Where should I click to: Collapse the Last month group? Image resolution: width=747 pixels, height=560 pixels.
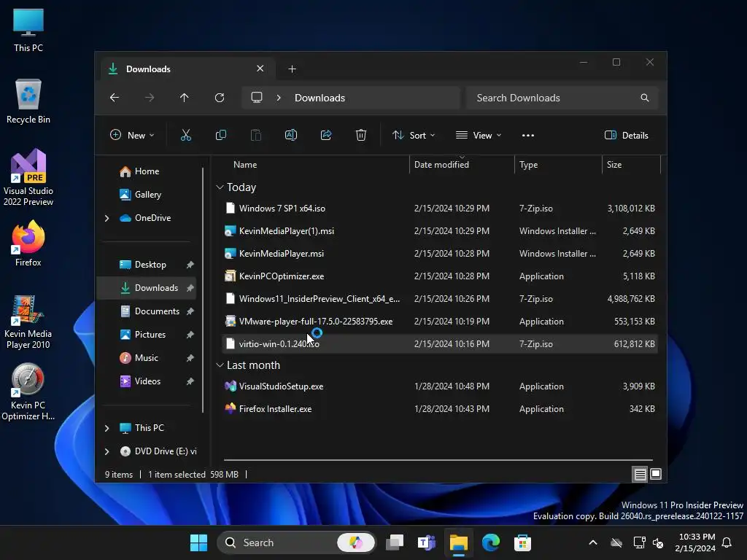220,365
